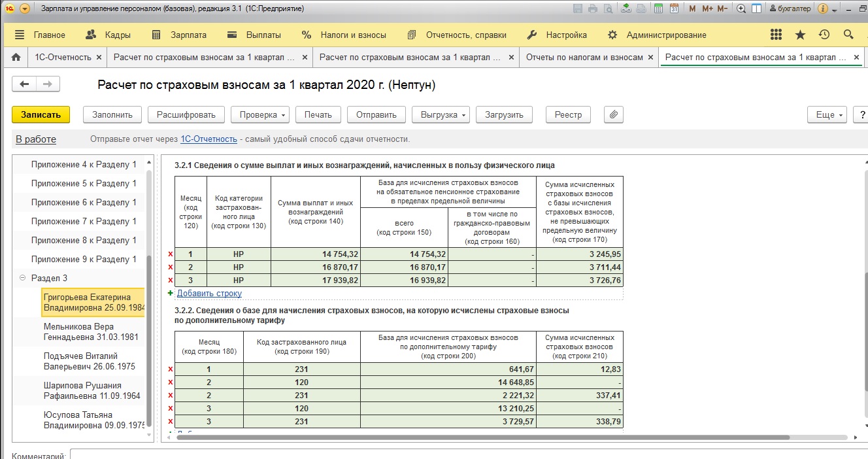
Task: Open the Налоги и взносы section
Action: coord(344,35)
